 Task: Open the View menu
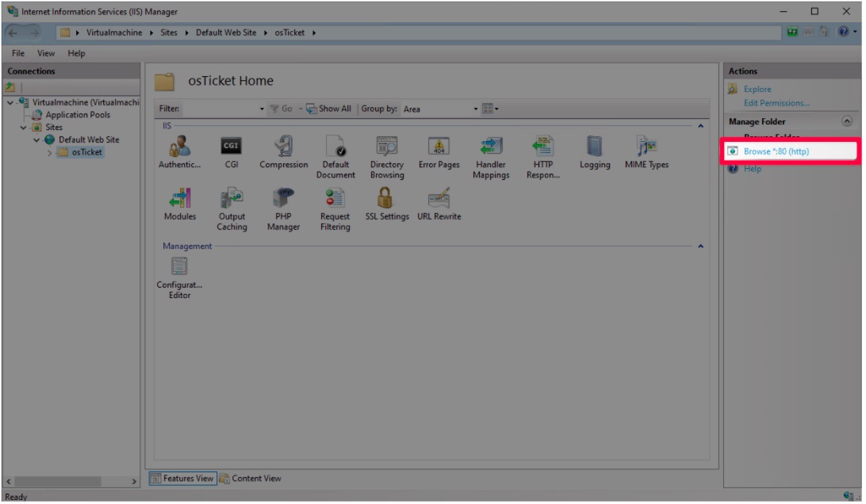(46, 53)
